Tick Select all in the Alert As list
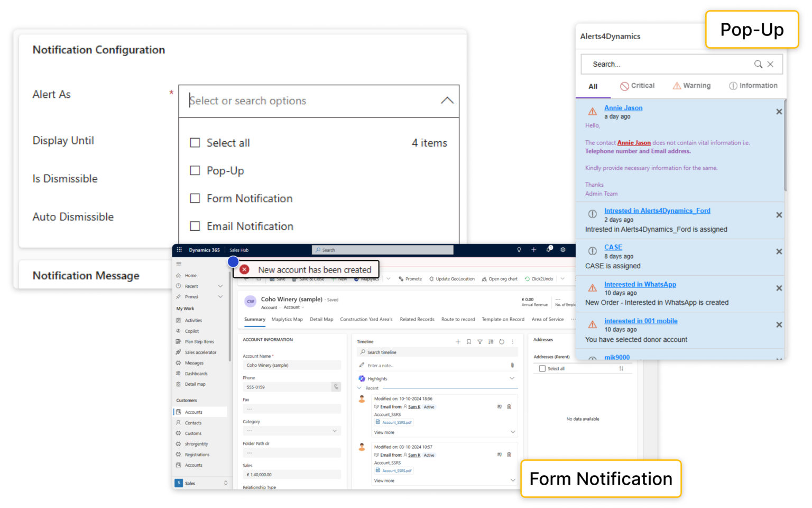The width and height of the screenshot is (812, 508). 195,142
